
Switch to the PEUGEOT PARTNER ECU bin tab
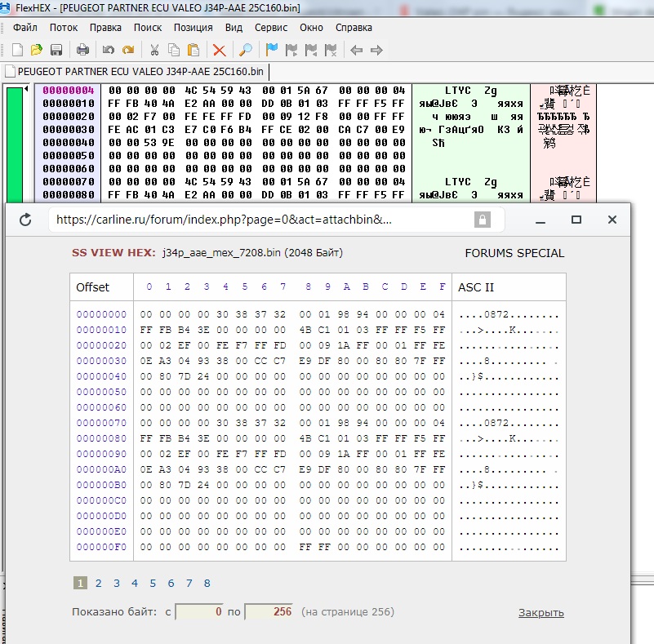pos(140,71)
